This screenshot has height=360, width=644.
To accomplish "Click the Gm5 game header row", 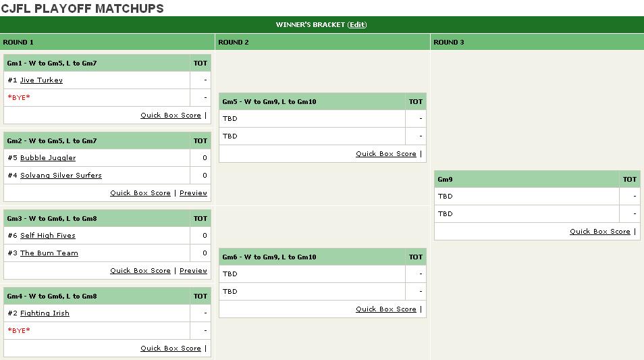I will pyautogui.click(x=323, y=101).
